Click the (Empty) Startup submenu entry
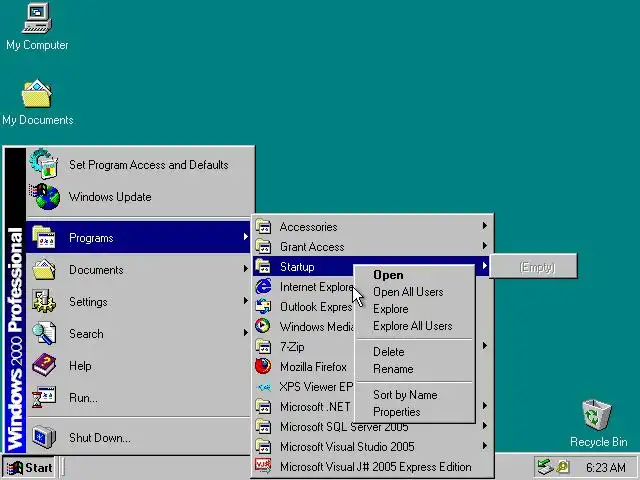 point(533,267)
